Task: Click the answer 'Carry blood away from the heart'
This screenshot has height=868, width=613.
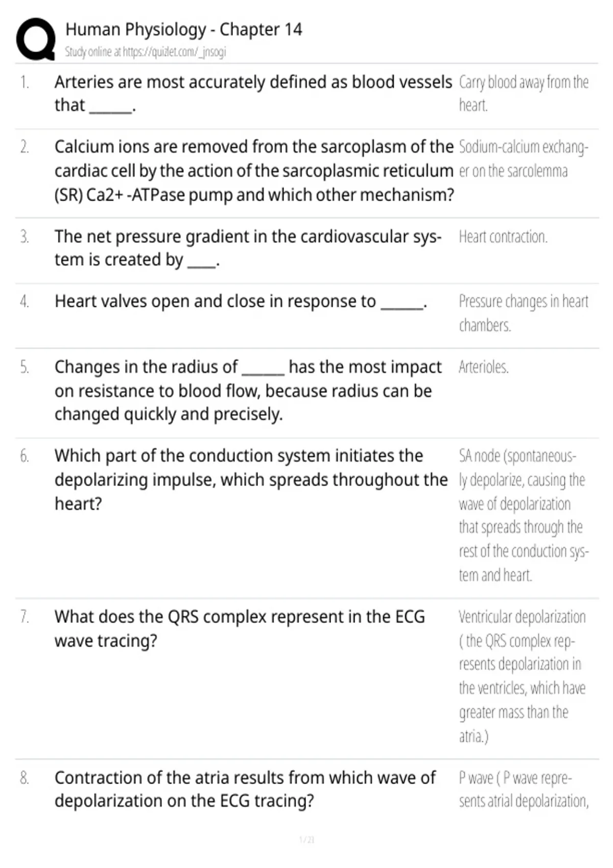Action: pyautogui.click(x=524, y=93)
